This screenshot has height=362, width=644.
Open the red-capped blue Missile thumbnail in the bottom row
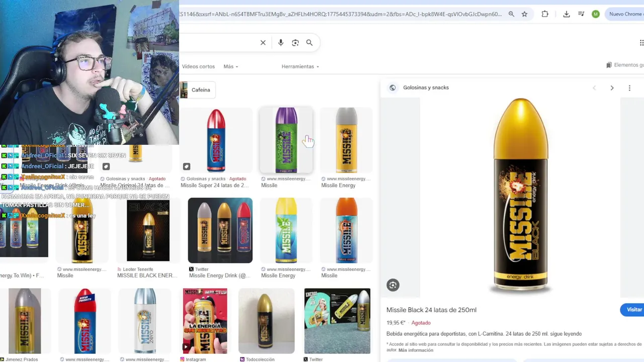(85, 321)
